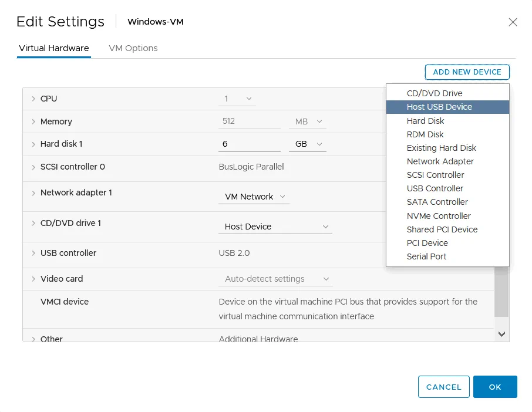Image resolution: width=532 pixels, height=412 pixels.
Task: Open the CD/DVD drive Host Device dropdown
Action: tap(275, 226)
